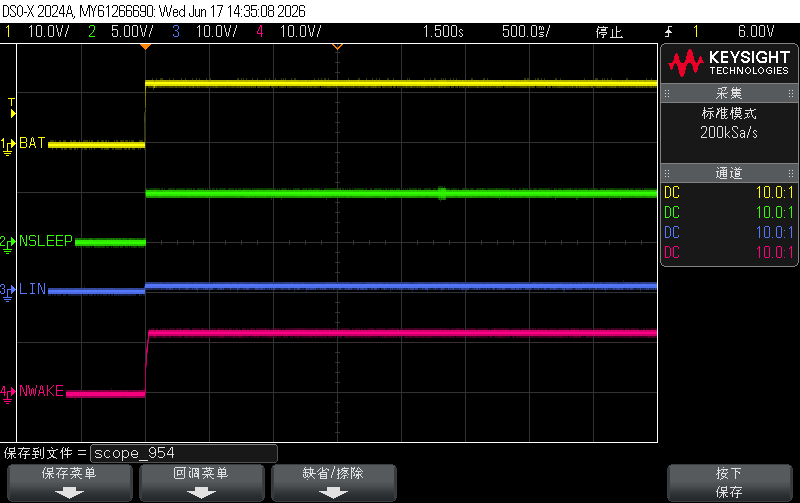Click the blue DC 10.0:1 channel row
800x503 pixels.
729,233
